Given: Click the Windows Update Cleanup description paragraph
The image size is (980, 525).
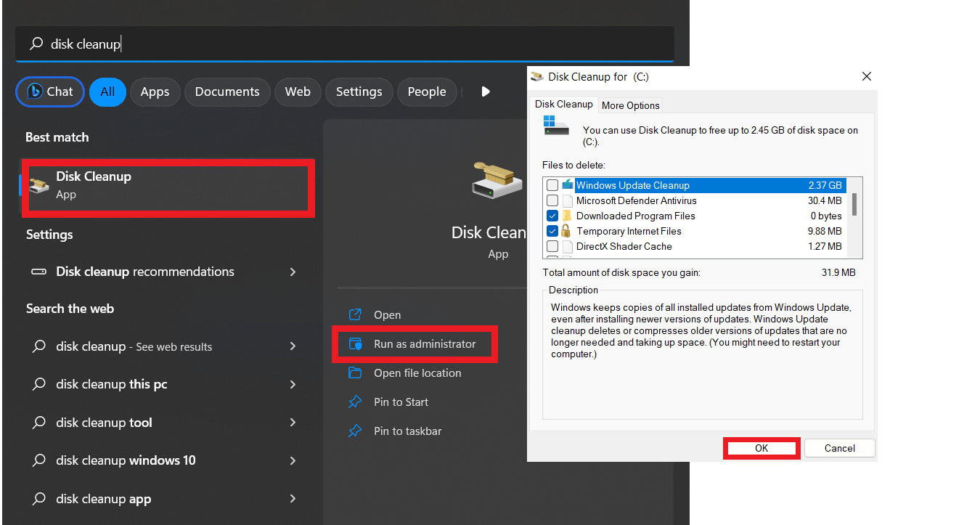Looking at the screenshot, I should pos(701,330).
